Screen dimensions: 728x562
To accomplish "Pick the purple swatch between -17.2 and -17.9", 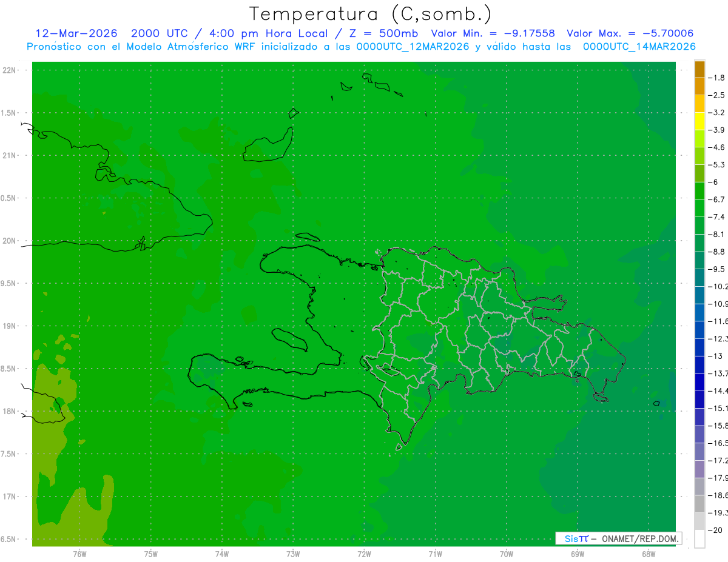I will (699, 469).
